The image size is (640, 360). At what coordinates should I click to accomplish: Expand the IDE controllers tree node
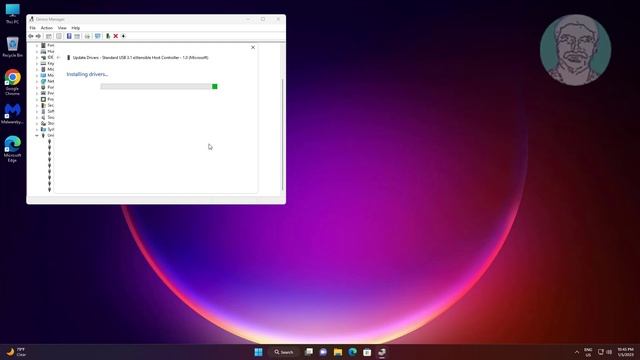coord(37,58)
